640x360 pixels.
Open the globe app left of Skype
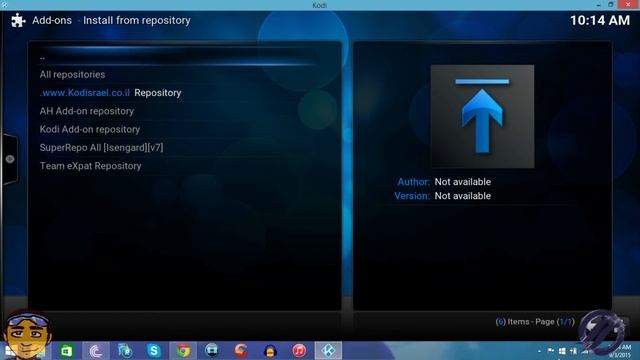coord(125,351)
